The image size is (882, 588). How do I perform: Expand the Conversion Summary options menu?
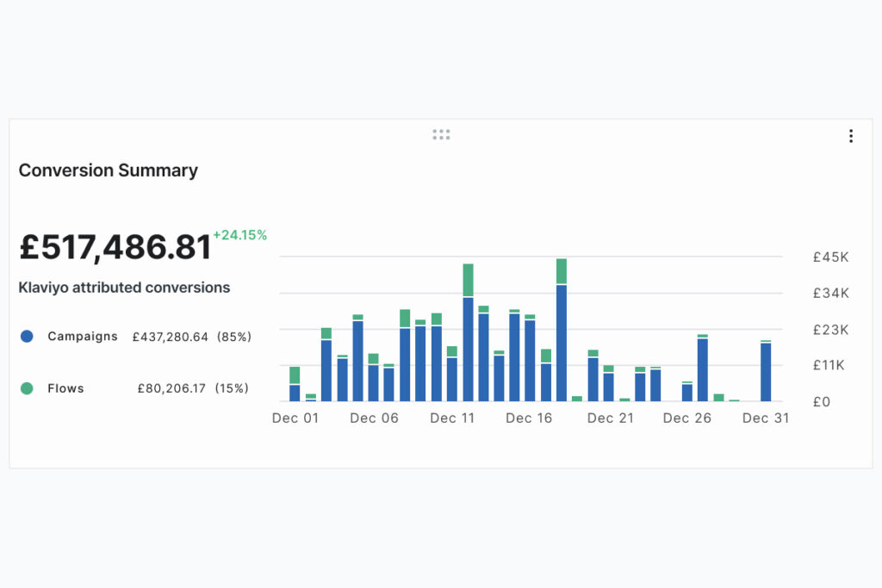point(851,135)
